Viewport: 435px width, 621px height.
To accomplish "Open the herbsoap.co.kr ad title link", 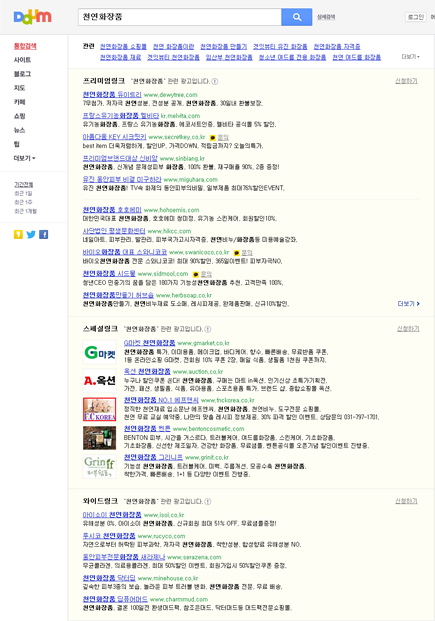I will click(x=118, y=295).
